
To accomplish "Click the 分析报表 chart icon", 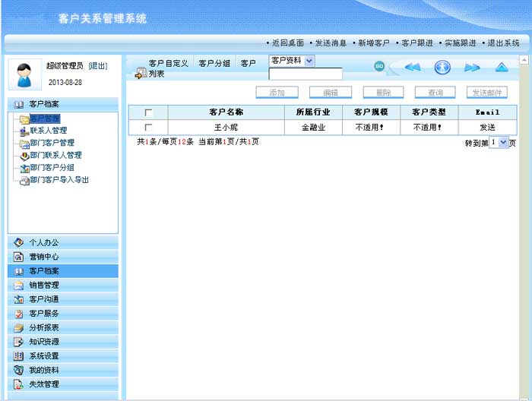I will tap(19, 327).
